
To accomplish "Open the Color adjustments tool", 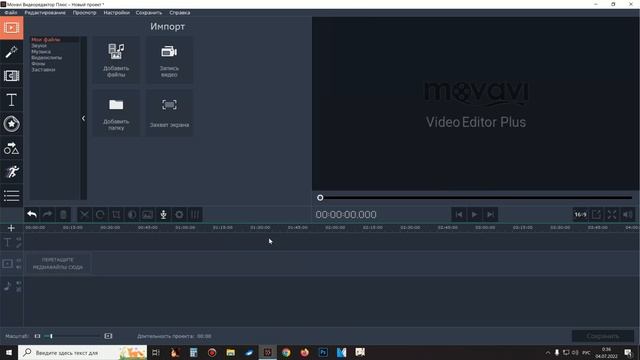I will pos(132,214).
